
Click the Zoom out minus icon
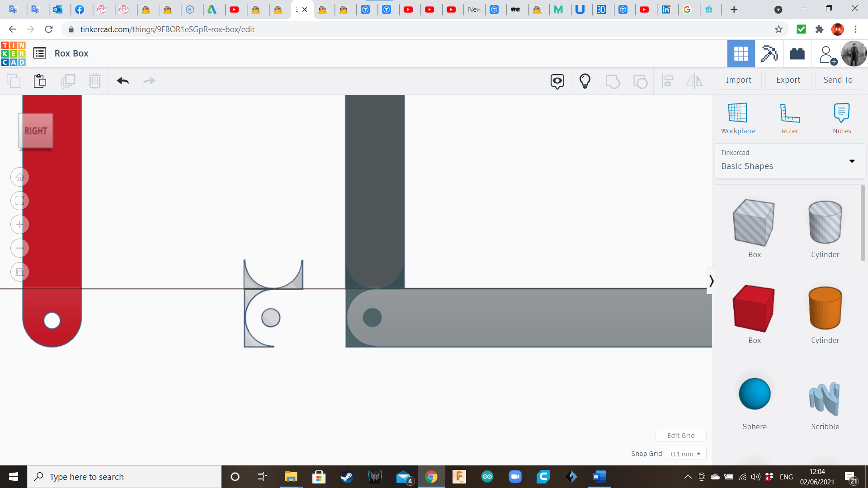[19, 248]
